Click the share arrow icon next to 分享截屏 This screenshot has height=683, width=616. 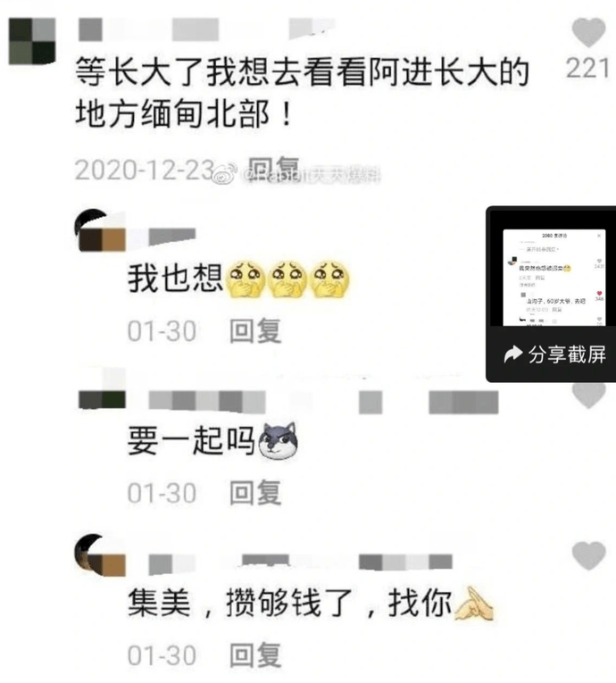512,354
